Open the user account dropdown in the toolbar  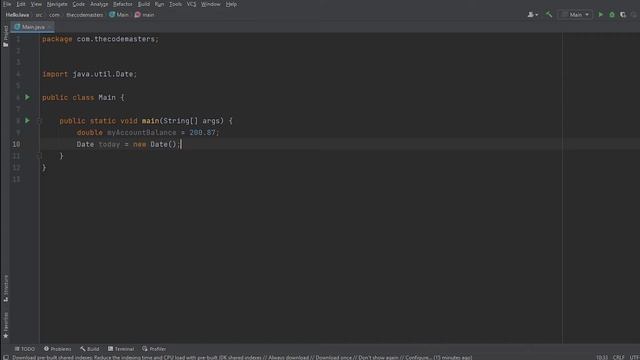pyautogui.click(x=533, y=15)
